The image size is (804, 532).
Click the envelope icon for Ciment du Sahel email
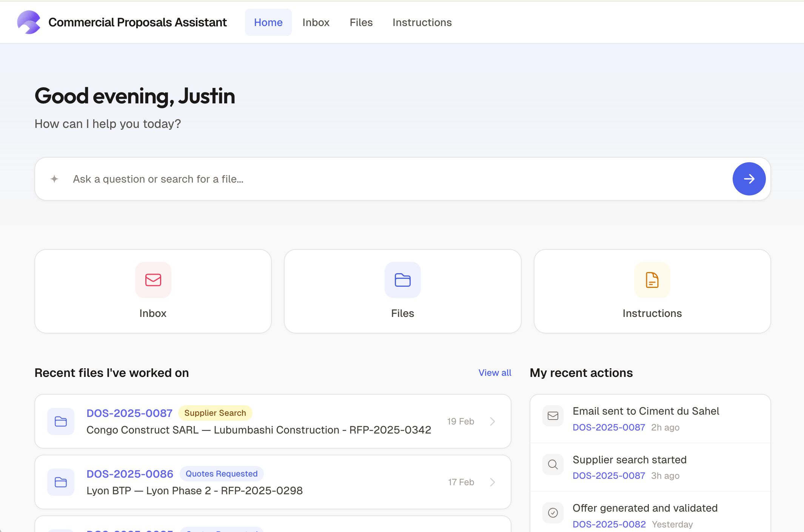(553, 416)
